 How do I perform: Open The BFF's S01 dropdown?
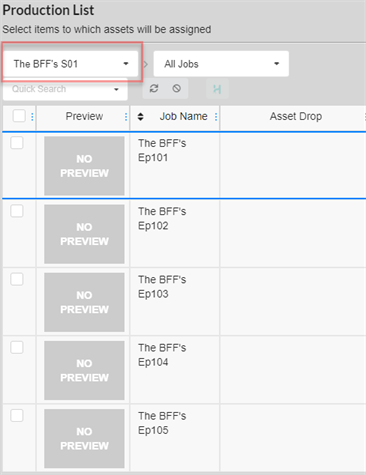click(71, 64)
